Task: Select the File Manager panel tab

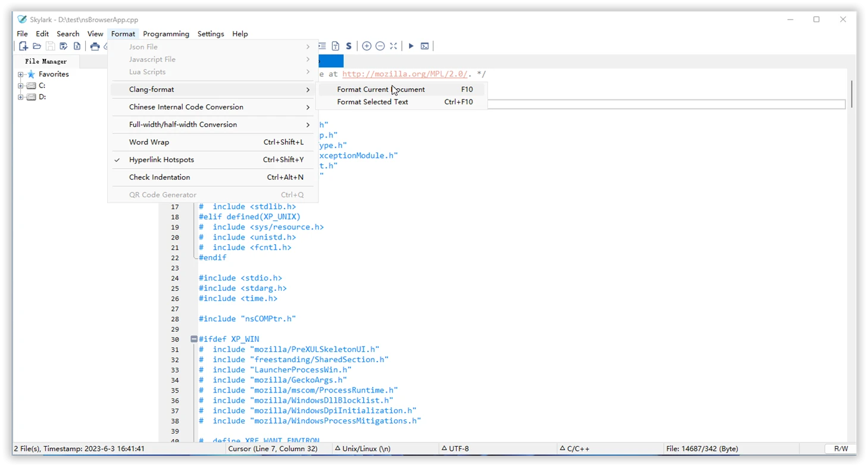Action: click(x=46, y=61)
